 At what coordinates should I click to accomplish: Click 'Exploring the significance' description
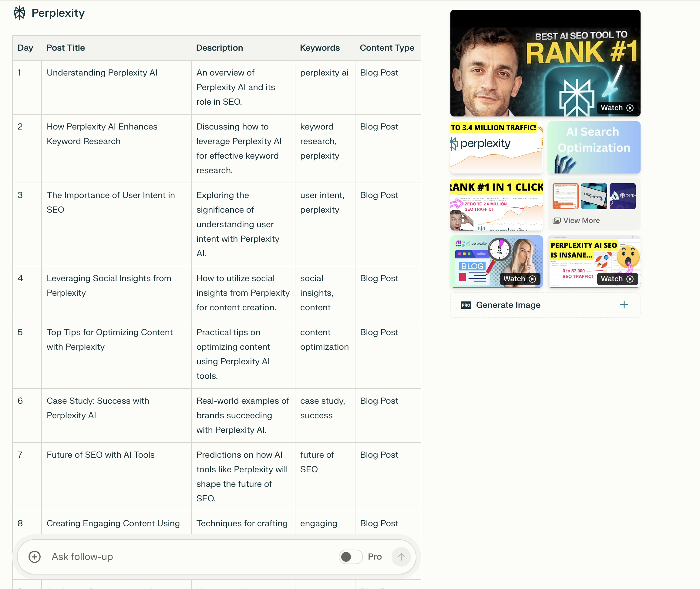pos(238,224)
